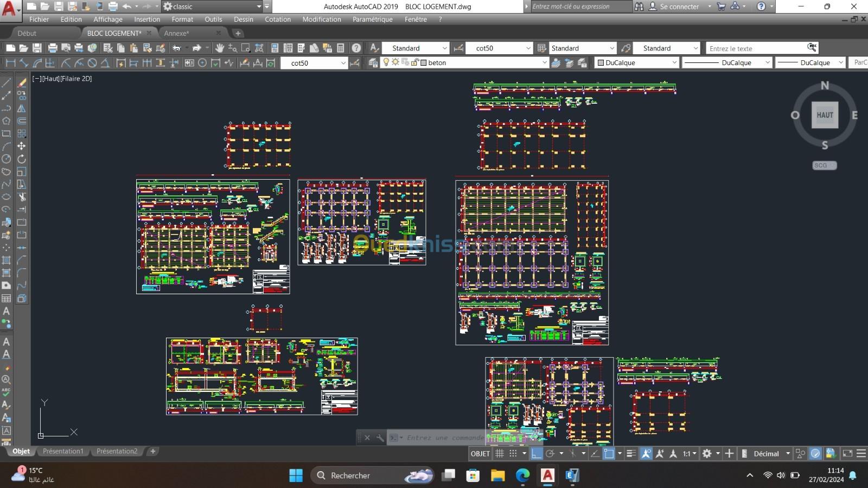Image resolution: width=868 pixels, height=488 pixels.
Task: Click the Undo arrow in standard toolbar
Action: 177,48
